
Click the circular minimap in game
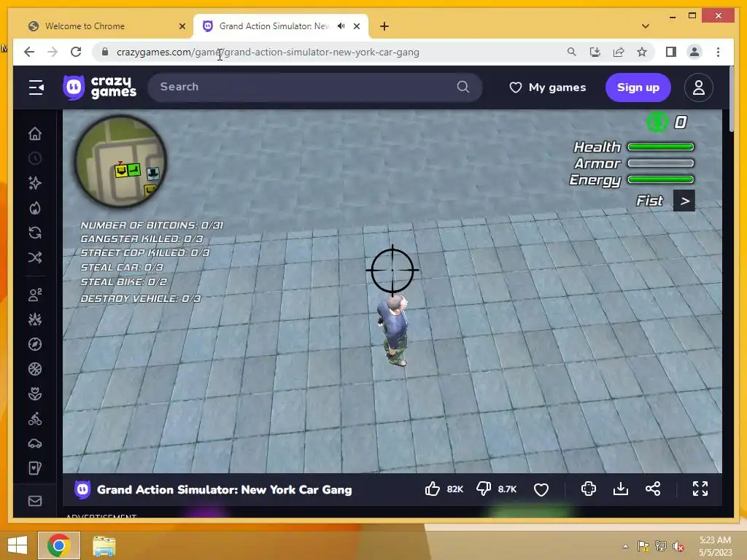120,161
